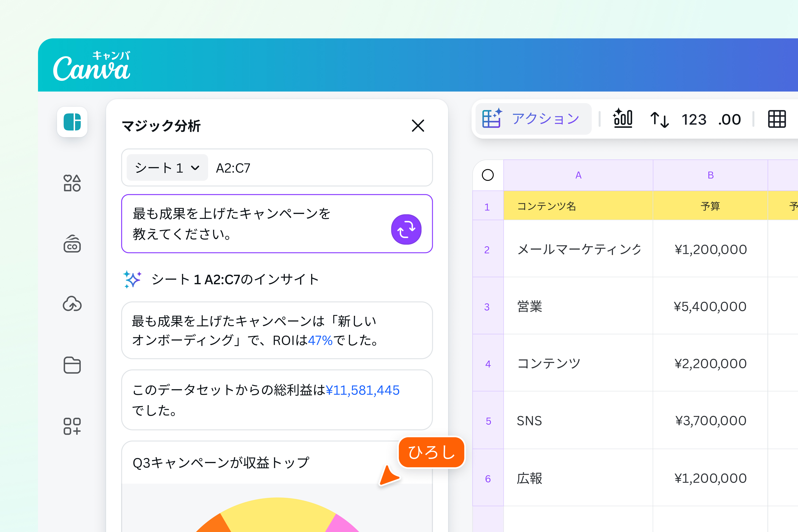Close the マジック分析 panel
The image size is (798, 532).
click(418, 125)
